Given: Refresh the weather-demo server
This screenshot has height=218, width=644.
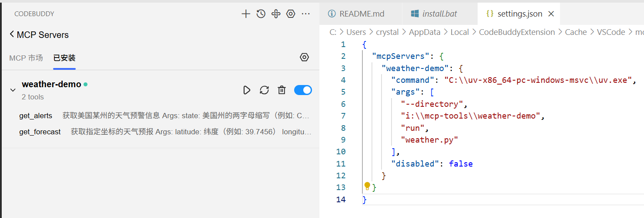Looking at the screenshot, I should click(264, 90).
